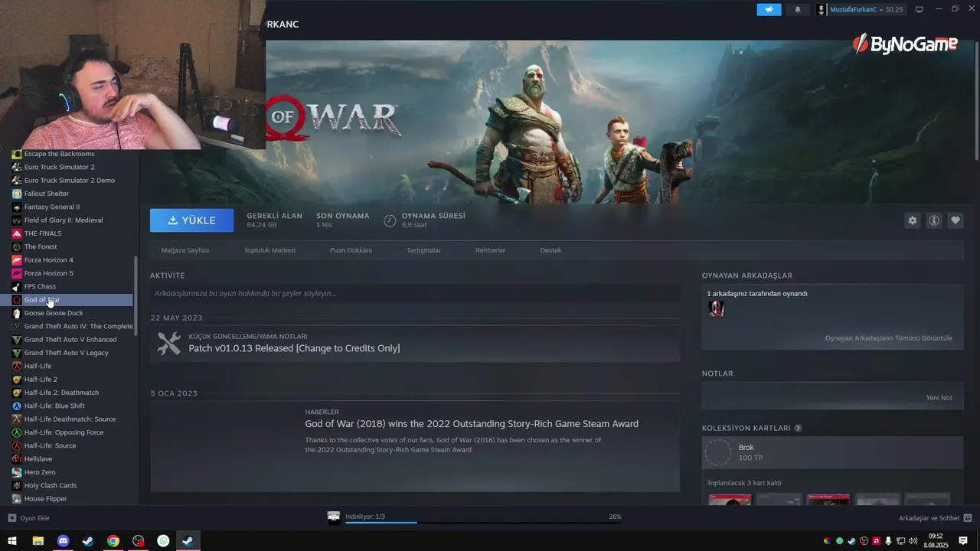Image resolution: width=980 pixels, height=551 pixels.
Task: Click The Forest game icon
Action: click(x=17, y=246)
